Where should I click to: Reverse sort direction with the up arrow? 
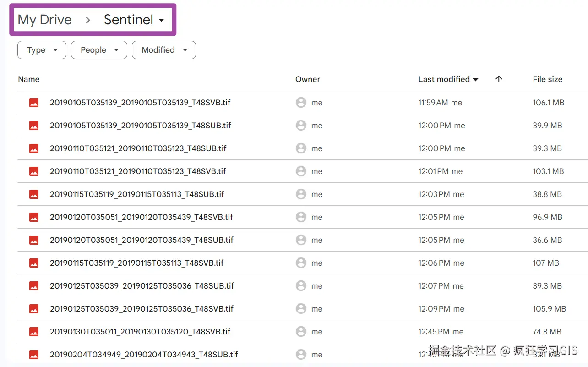499,79
